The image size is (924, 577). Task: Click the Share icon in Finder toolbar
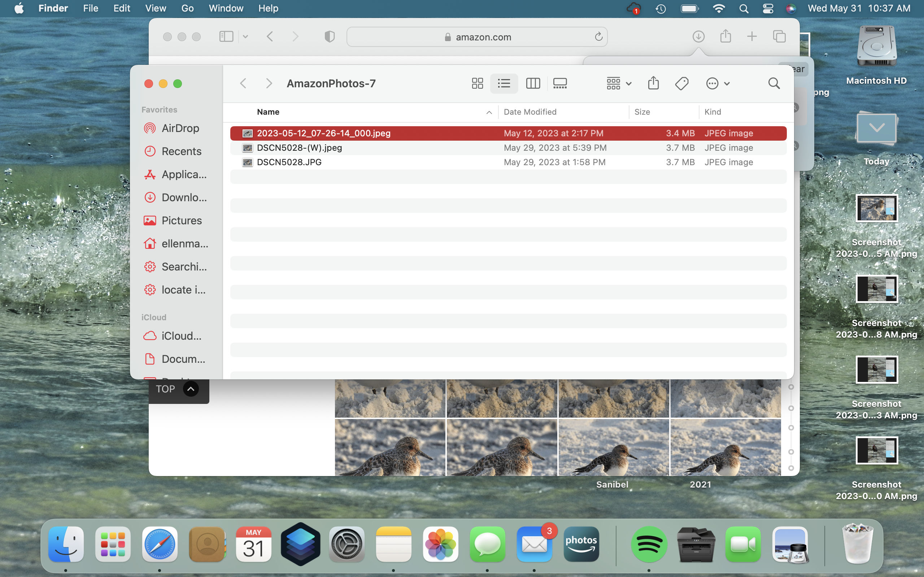tap(653, 83)
